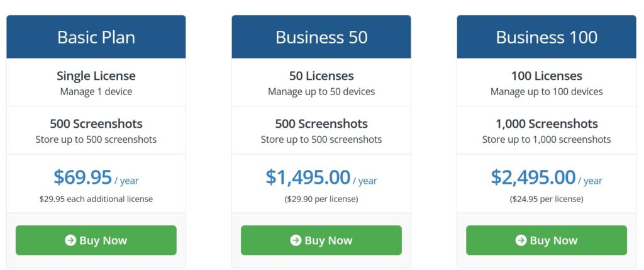Click the 50 Licenses heading
This screenshot has height=270, width=644.
(321, 76)
